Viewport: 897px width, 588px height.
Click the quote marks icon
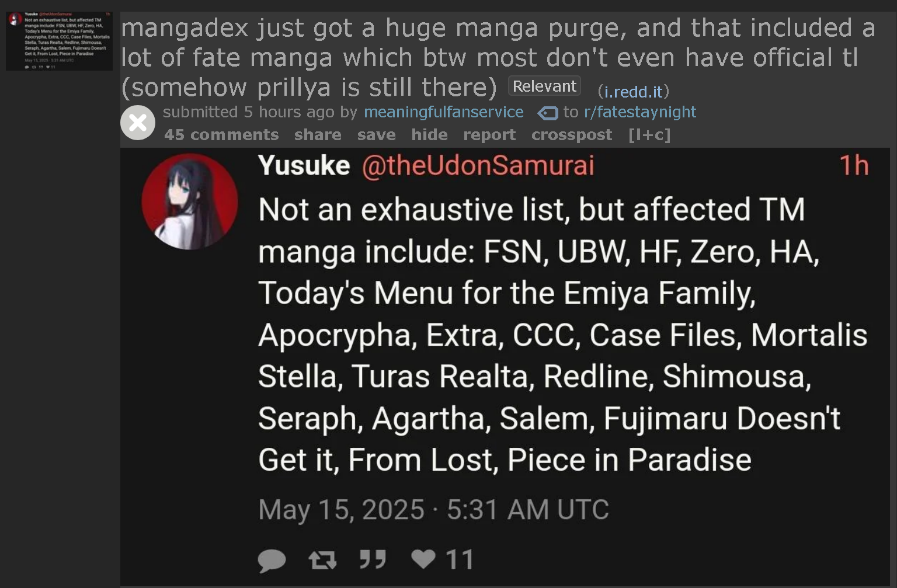373,559
